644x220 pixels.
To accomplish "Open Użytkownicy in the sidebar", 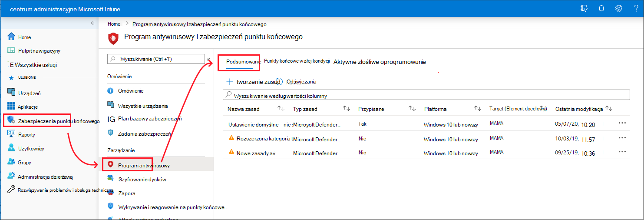I will coord(26,148).
